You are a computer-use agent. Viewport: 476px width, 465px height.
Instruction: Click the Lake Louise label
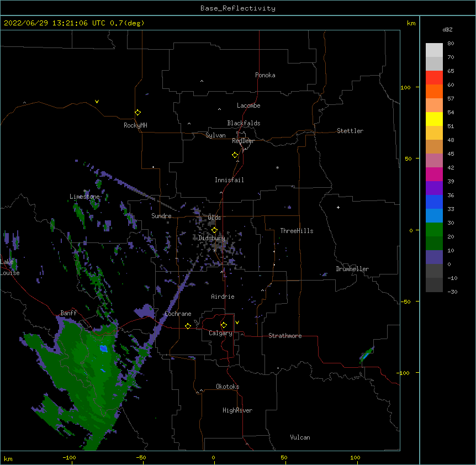point(10,267)
